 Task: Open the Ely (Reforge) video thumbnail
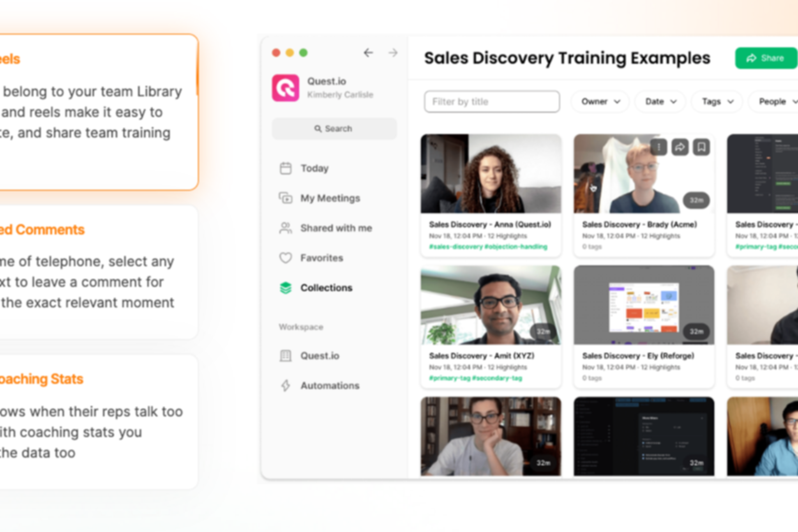[x=644, y=305]
